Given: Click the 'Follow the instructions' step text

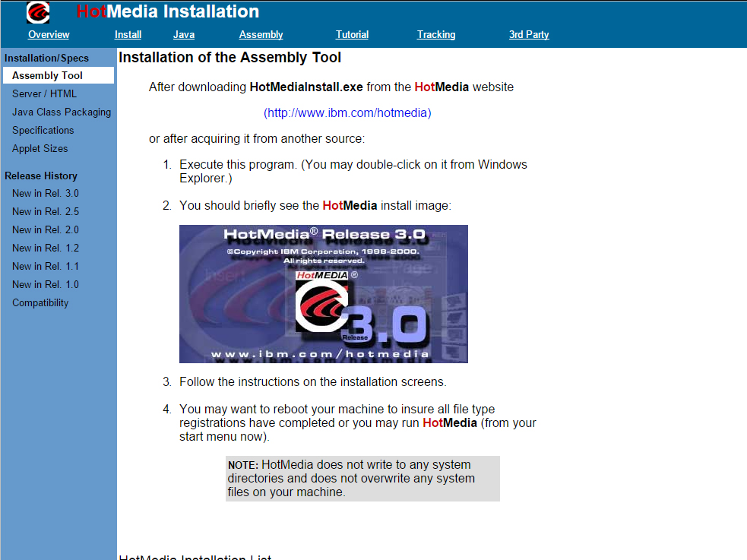Looking at the screenshot, I should (312, 382).
